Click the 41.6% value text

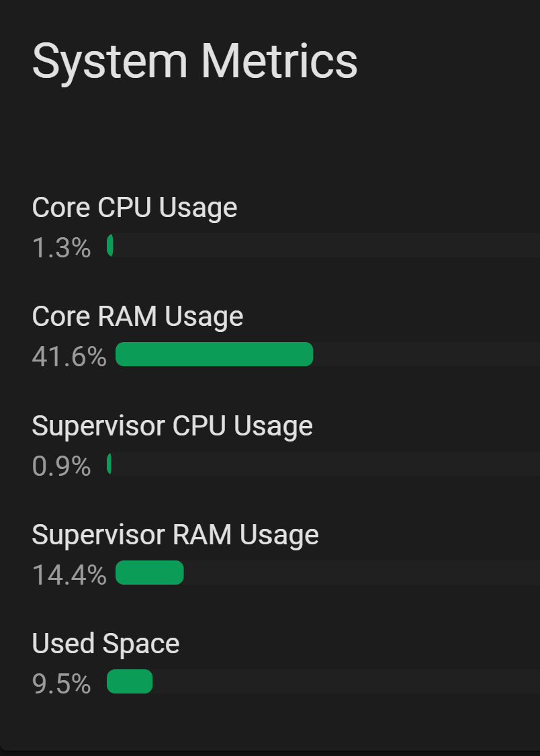70,357
